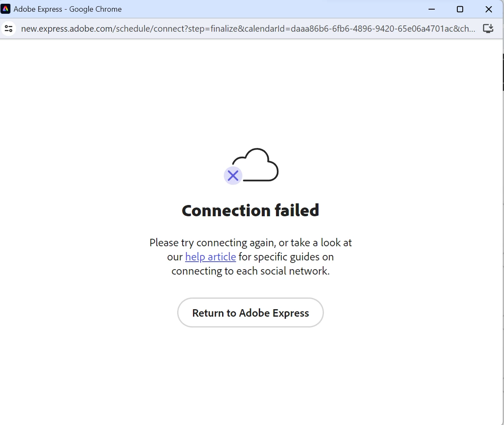Viewport: 504px width, 425px height.
Task: Select the URL text in address bar
Action: pos(248,29)
